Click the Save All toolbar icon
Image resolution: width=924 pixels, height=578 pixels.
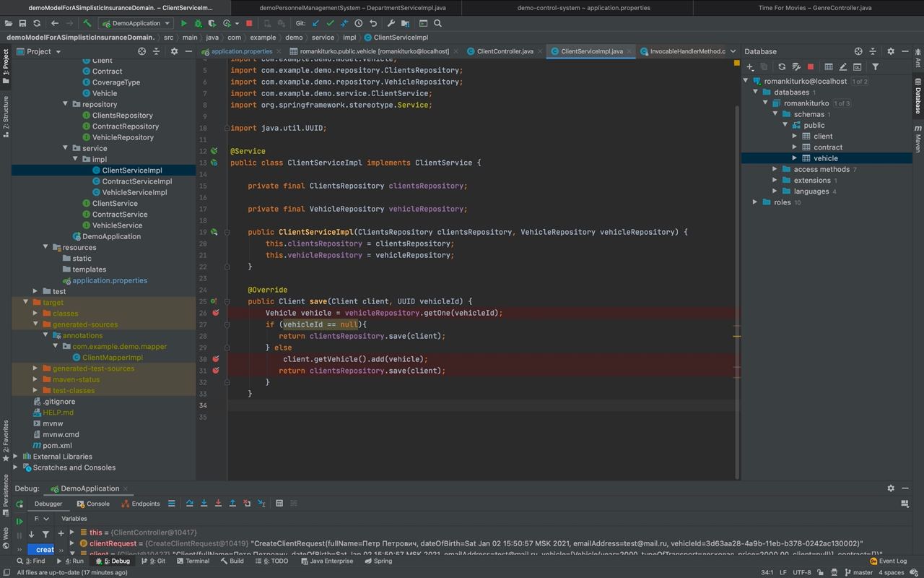22,23
